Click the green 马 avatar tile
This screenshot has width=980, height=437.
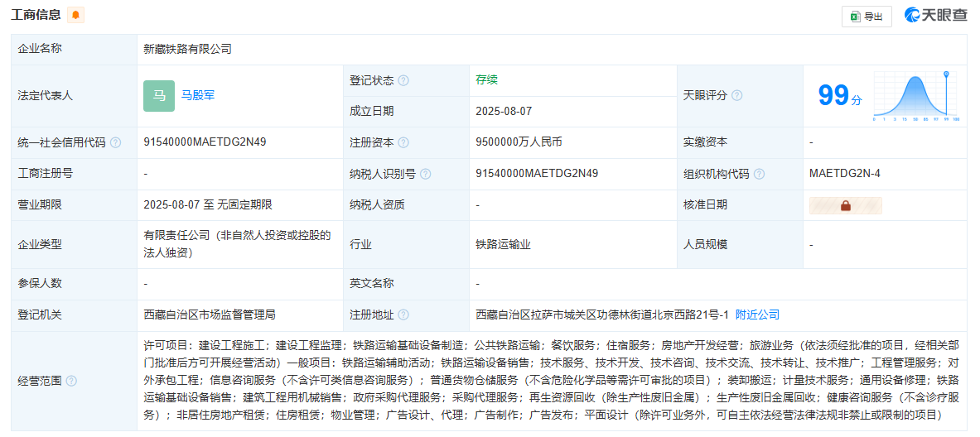(159, 95)
